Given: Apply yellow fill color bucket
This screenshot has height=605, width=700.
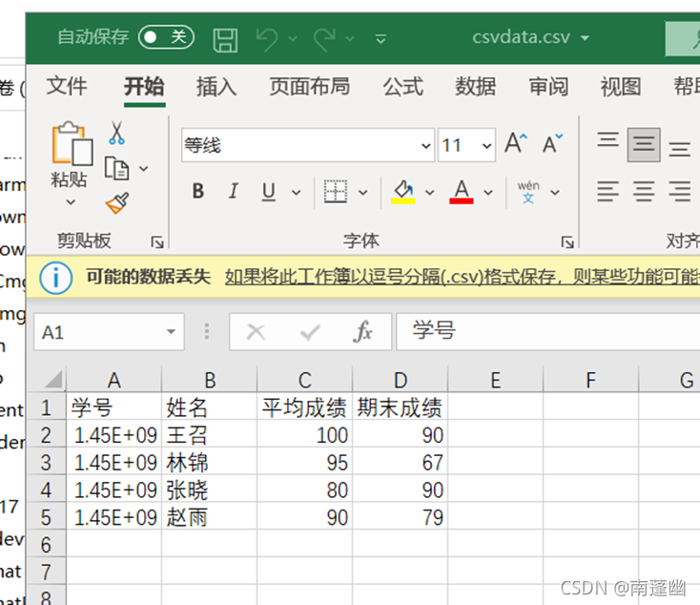Looking at the screenshot, I should pos(403,192).
